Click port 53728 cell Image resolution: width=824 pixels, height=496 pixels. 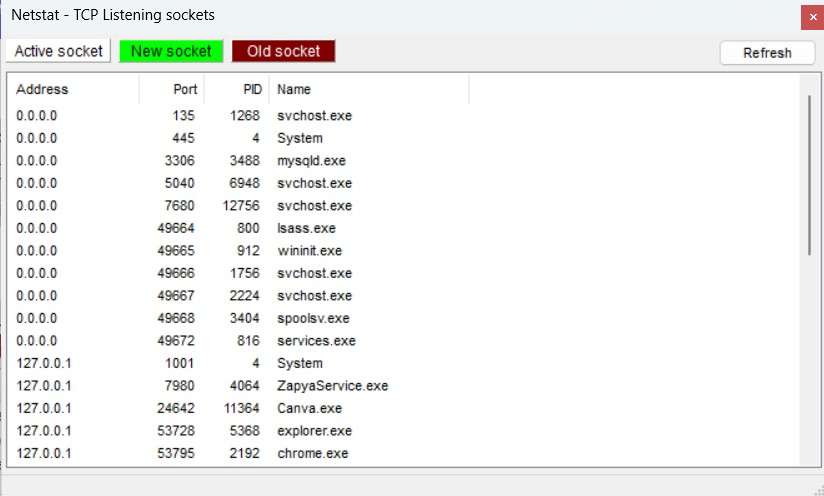[176, 431]
